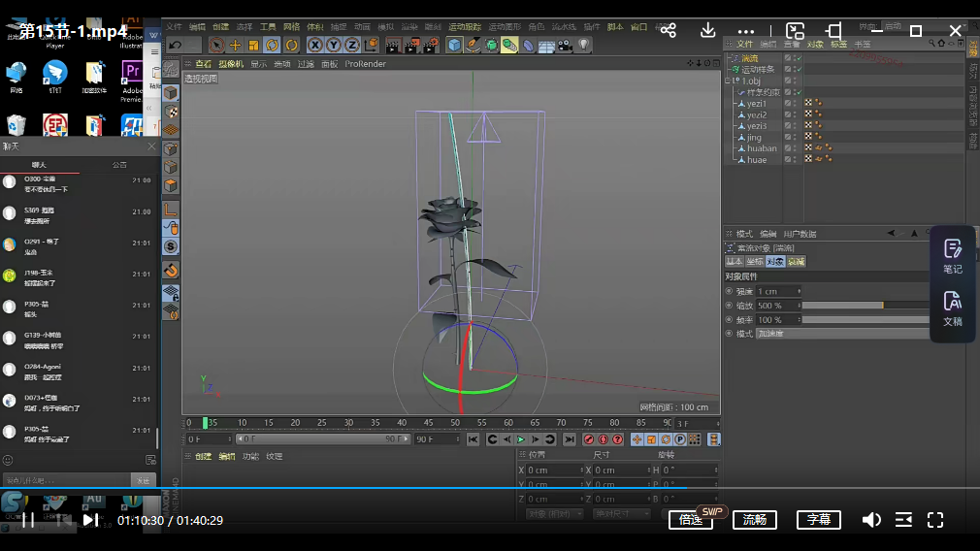Screen dimensions: 980x551
Task: Select the Scale tool
Action: click(254, 45)
